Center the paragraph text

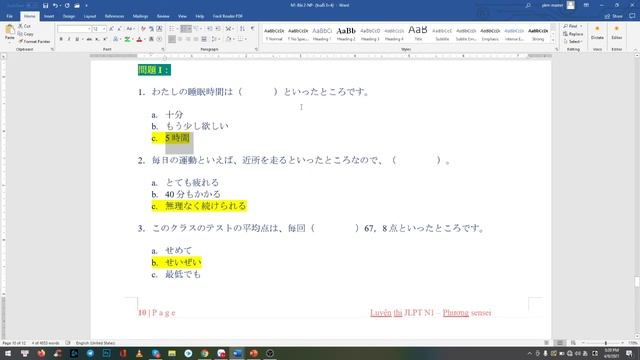click(180, 39)
